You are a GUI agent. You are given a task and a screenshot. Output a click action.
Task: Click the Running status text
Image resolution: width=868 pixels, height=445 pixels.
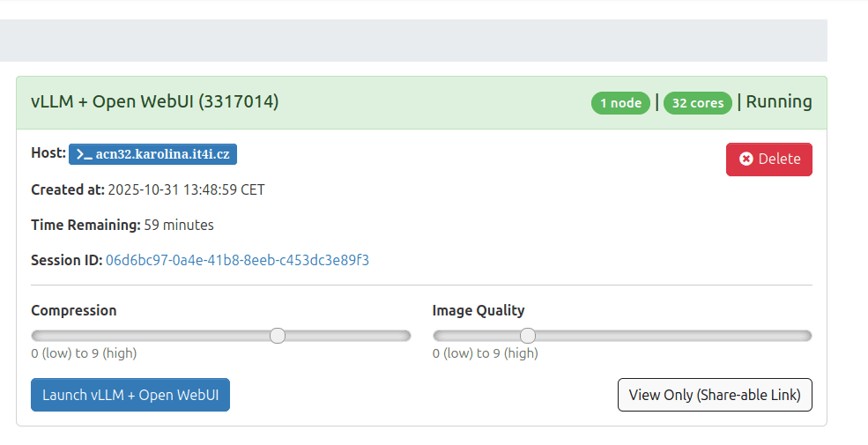click(x=779, y=101)
